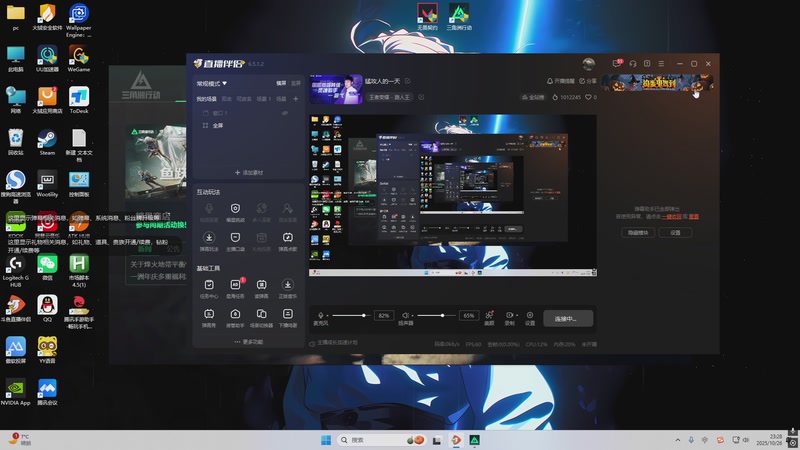Viewport: 800px width, 450px height.
Task: Click taskbar 搜索 search box
Action: (381, 440)
